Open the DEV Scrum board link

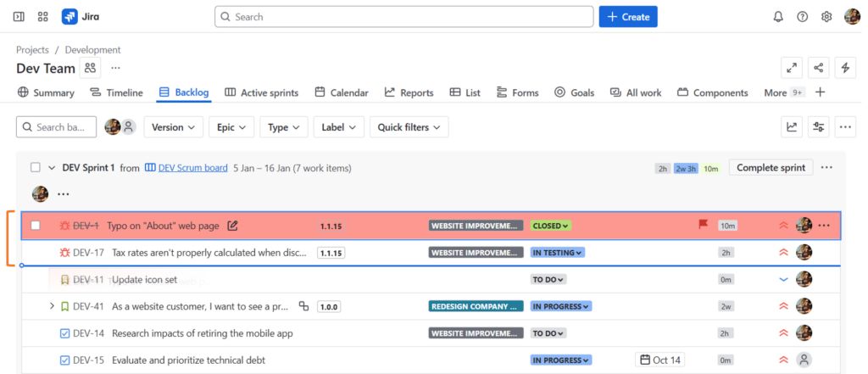tap(192, 168)
